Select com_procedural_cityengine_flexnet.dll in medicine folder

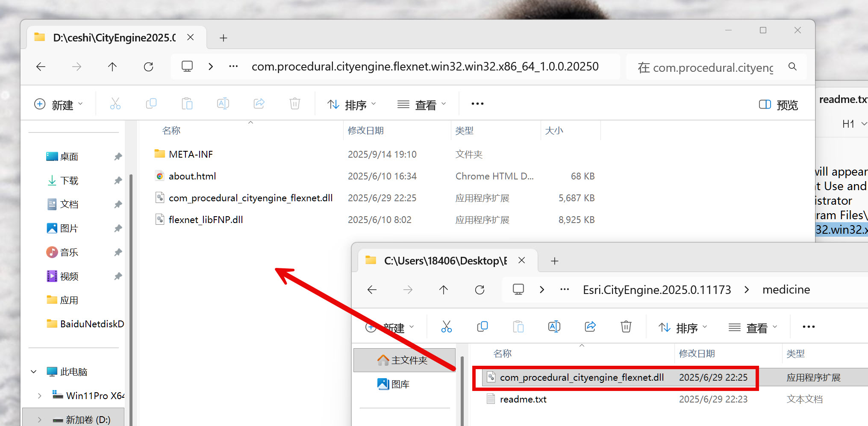[581, 378]
